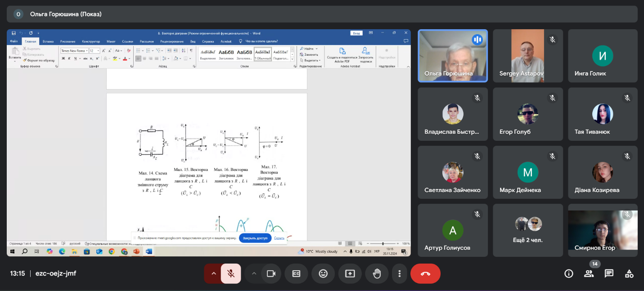Raise hand in the meeting
This screenshot has height=291, width=644.
pos(377,273)
